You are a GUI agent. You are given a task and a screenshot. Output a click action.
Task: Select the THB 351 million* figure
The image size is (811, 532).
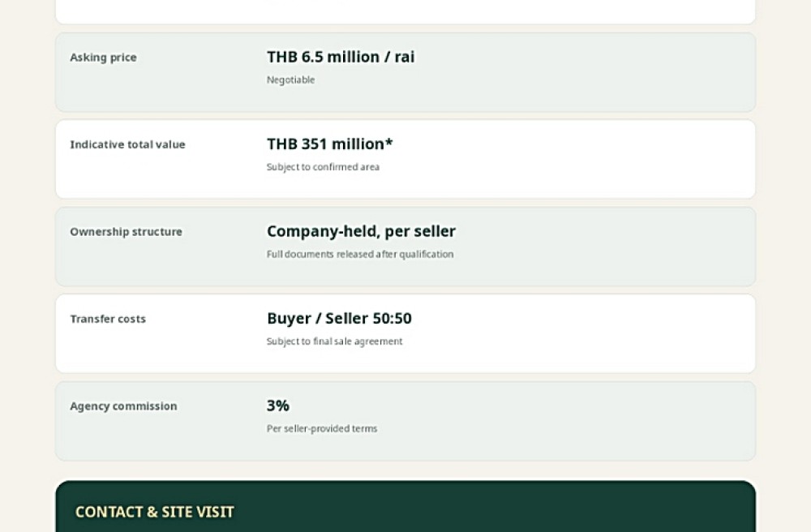coord(329,144)
